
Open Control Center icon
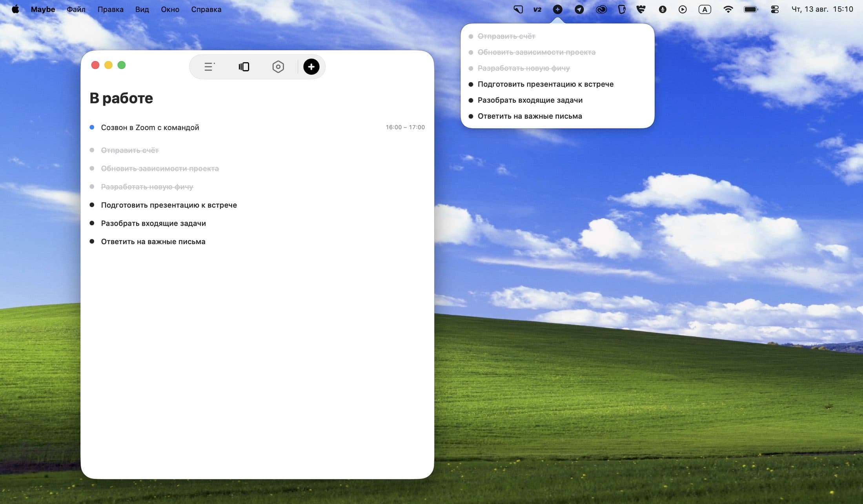[775, 9]
